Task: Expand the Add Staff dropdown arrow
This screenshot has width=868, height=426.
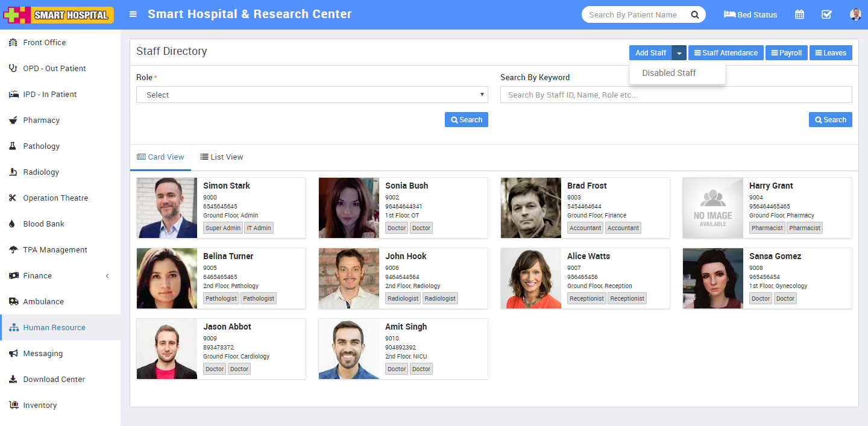Action: click(x=679, y=52)
